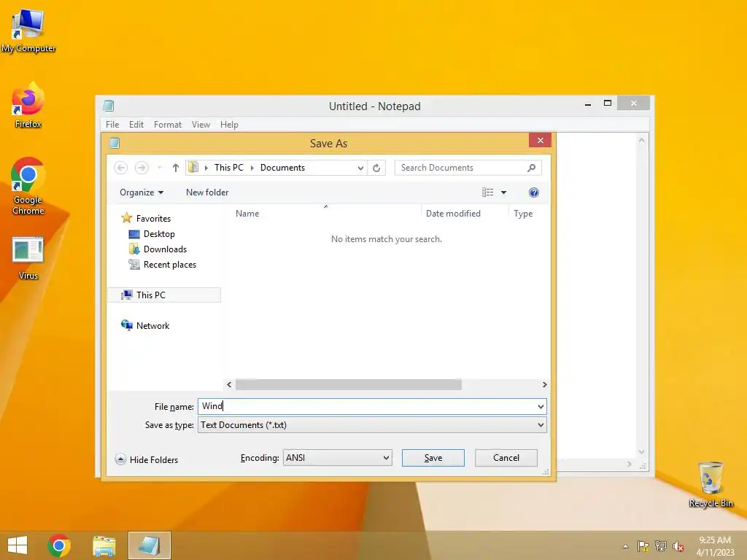Screen dimensions: 747x560
Task: Open Action Center flag tray icon
Action: (x=643, y=546)
